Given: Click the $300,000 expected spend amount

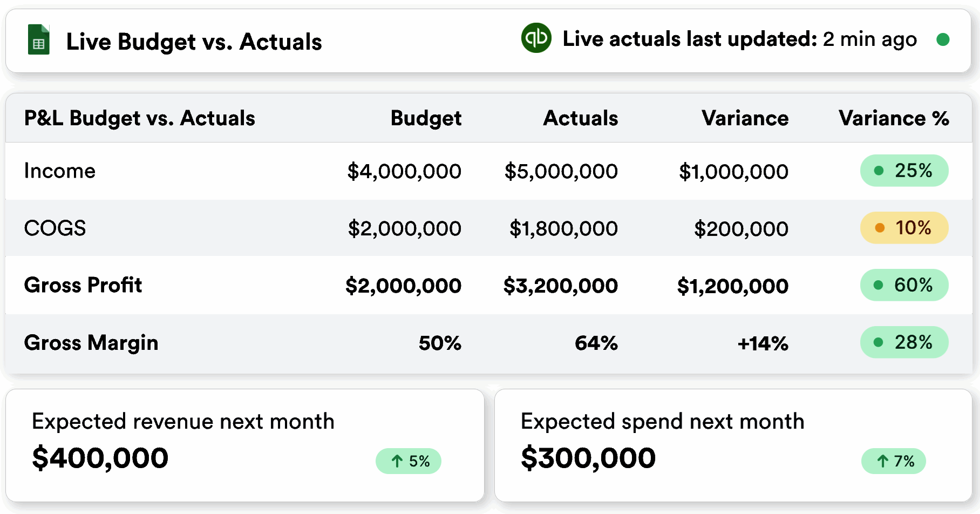Looking at the screenshot, I should (588, 458).
